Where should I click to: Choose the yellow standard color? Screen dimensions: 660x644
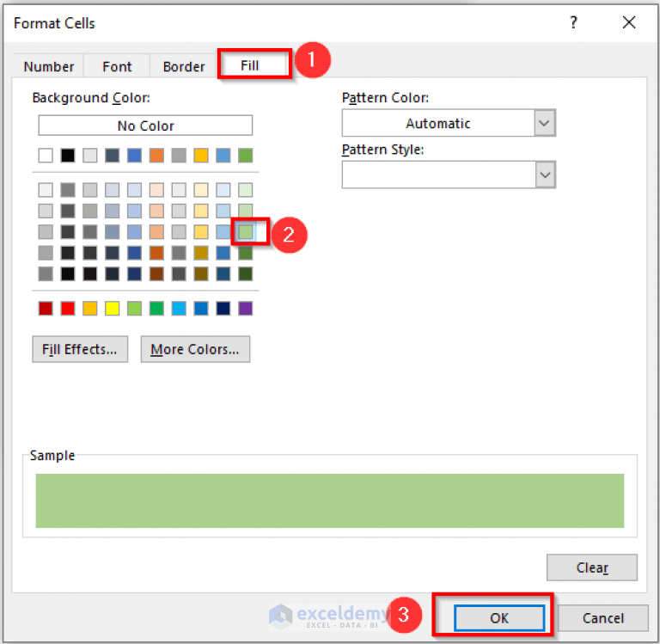click(112, 309)
